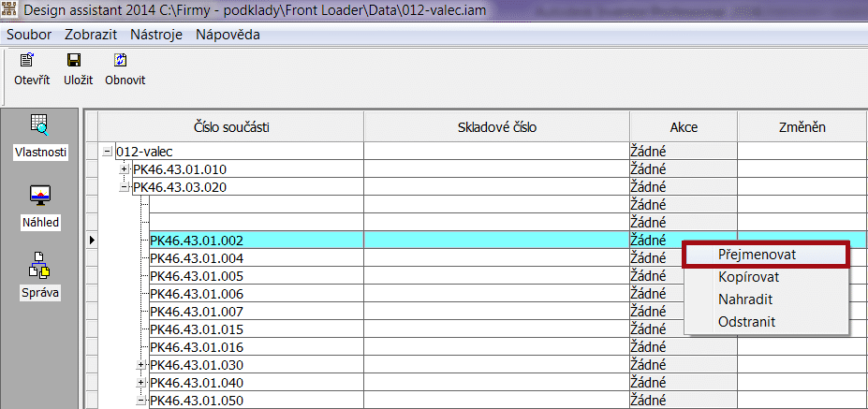Click the Žádné action cell for PK46.43.03.020
This screenshot has width=868, height=409.
[684, 187]
